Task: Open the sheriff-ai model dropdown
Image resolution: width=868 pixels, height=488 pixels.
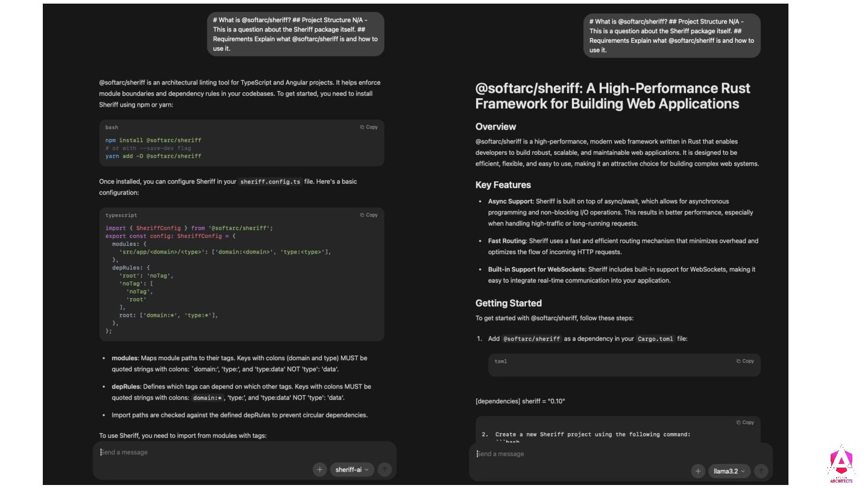Action: [352, 469]
